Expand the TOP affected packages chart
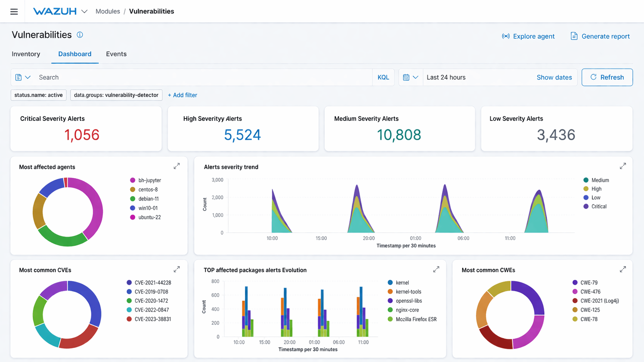644x362 pixels. pyautogui.click(x=436, y=269)
